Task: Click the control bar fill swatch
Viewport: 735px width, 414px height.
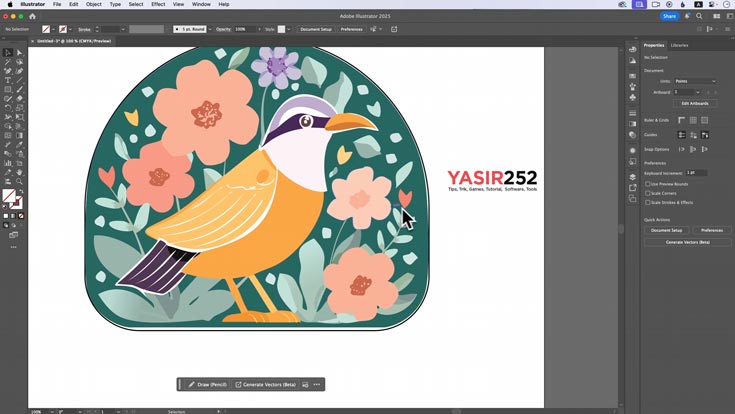Action: [46, 29]
